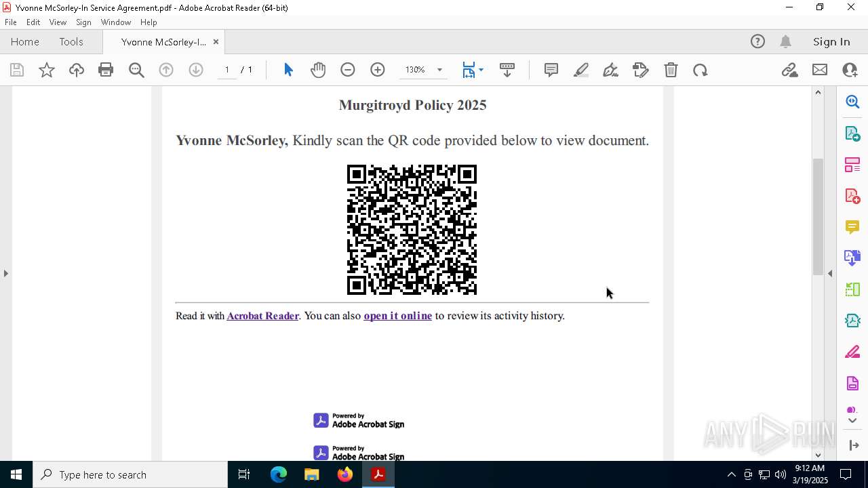This screenshot has height=488, width=868.
Task: Open the find text magnifier icon
Action: [x=136, y=70]
